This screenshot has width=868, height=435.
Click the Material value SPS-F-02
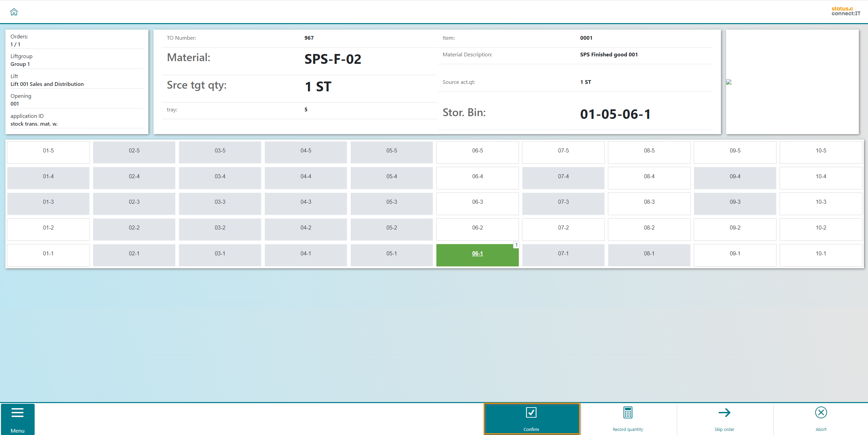pos(332,59)
